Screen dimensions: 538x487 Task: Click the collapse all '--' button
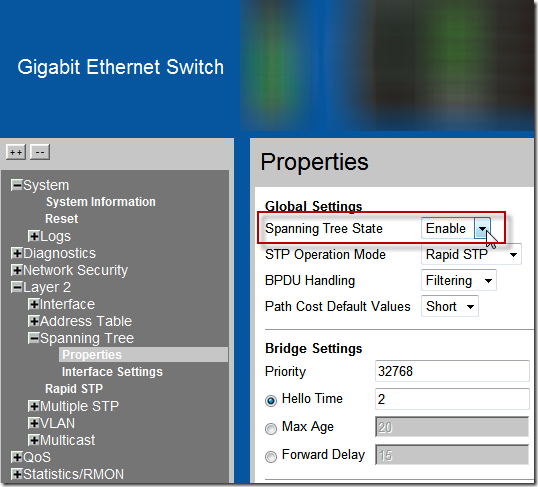point(40,152)
